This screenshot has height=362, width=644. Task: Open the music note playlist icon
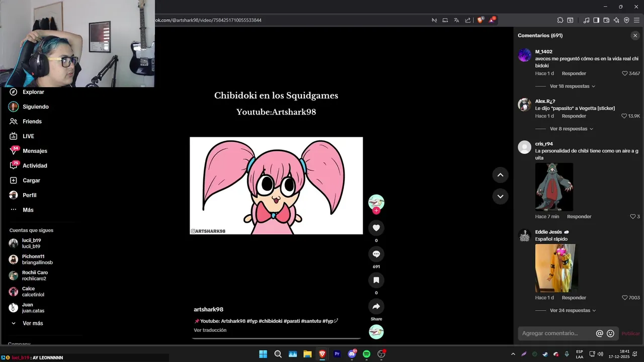586,20
